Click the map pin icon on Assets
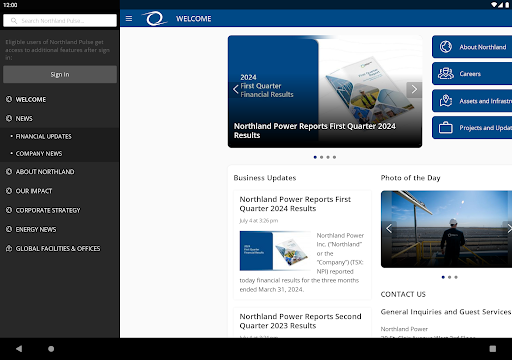The height and width of the screenshot is (360, 512). coord(446,100)
